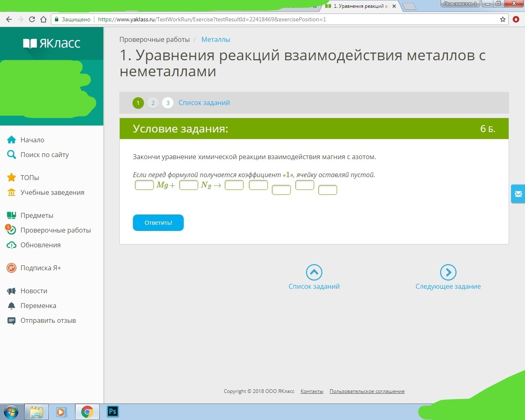Click the bell icon beside Переменка

pyautogui.click(x=11, y=306)
